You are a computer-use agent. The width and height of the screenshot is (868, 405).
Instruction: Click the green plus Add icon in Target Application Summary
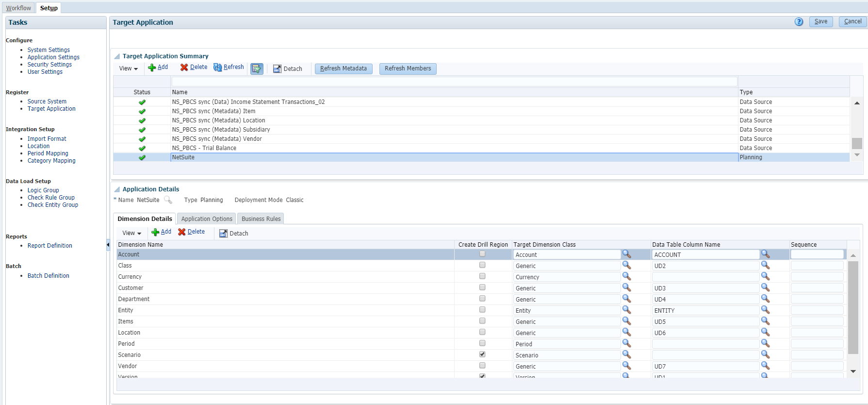[152, 68]
